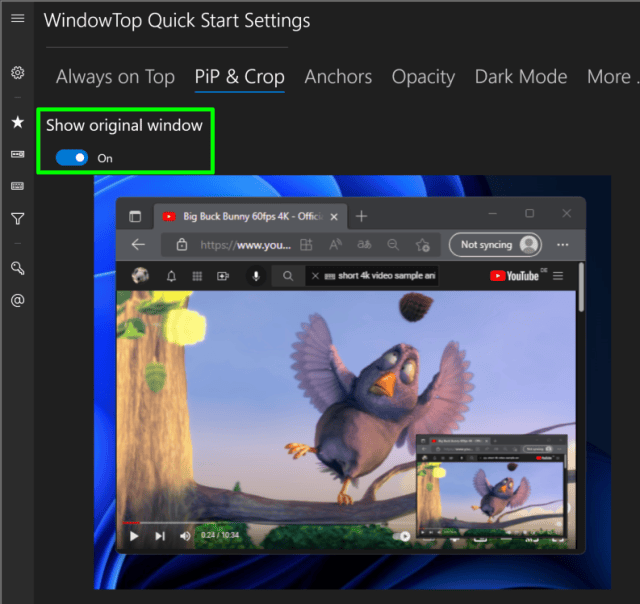Open the browser three-dot menu
Image resolution: width=640 pixels, height=604 pixels.
point(562,245)
